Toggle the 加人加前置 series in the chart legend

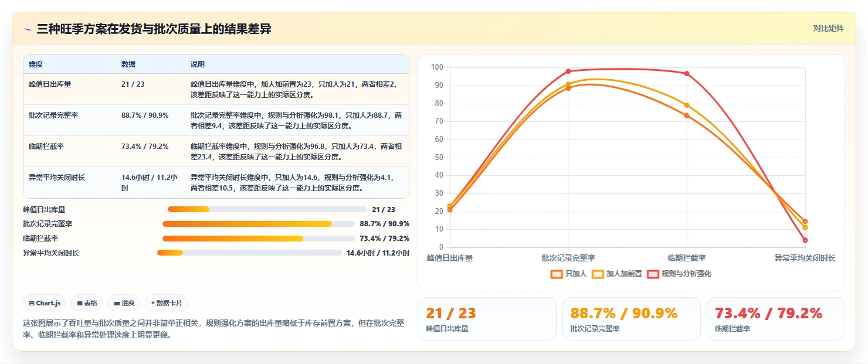(616, 274)
